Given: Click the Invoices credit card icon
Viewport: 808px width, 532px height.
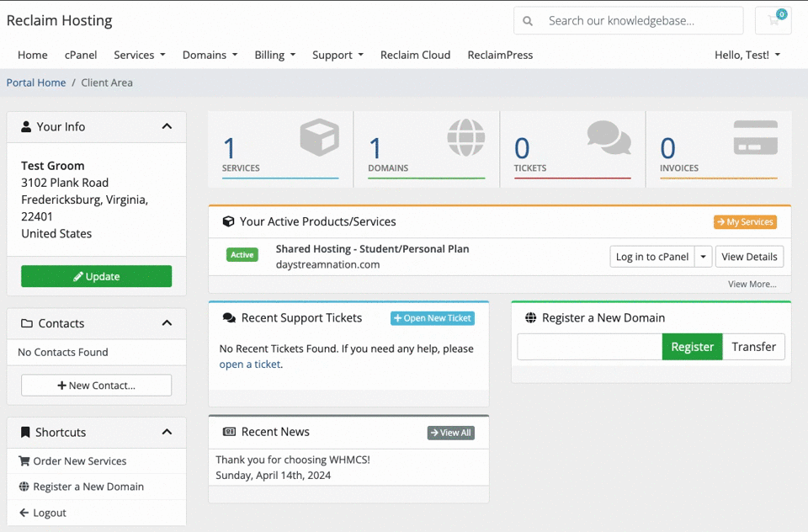Looking at the screenshot, I should tap(756, 138).
